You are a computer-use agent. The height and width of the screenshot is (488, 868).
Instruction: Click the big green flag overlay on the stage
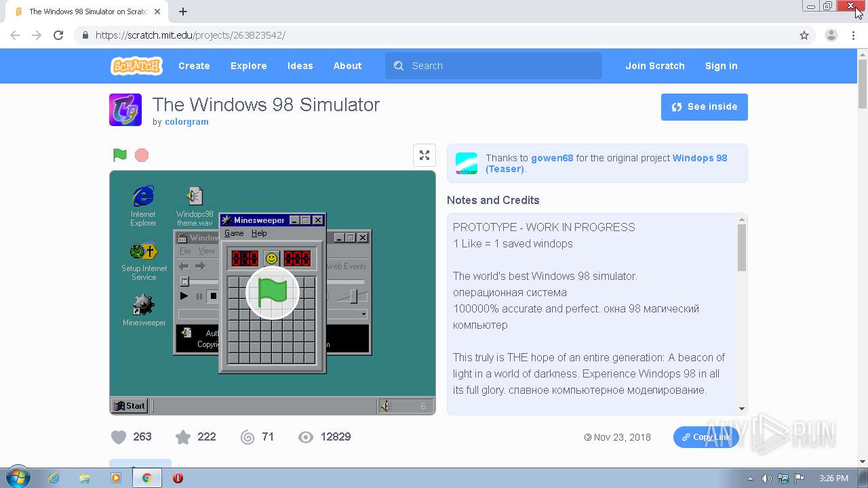(272, 293)
